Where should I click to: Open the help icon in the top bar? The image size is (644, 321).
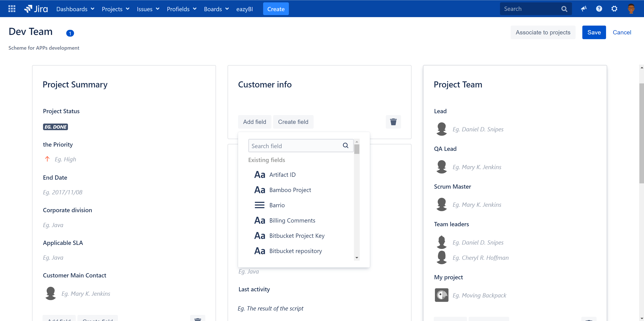click(599, 8)
